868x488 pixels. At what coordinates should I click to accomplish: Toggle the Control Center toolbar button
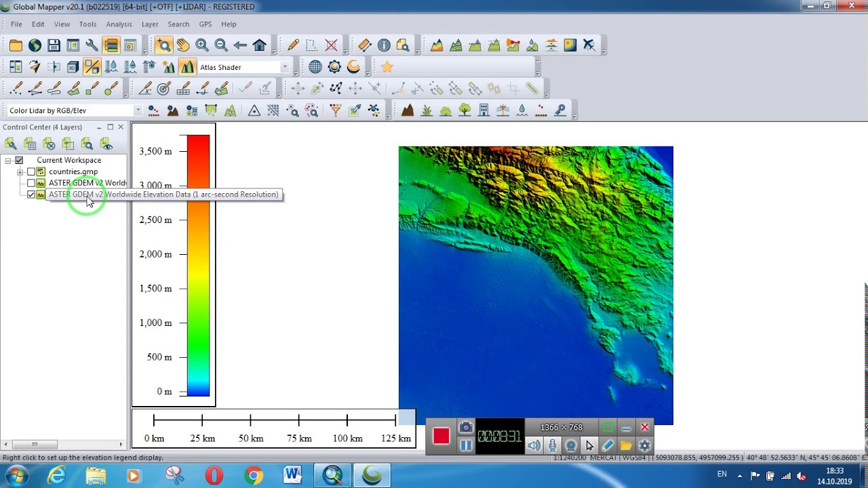(111, 45)
